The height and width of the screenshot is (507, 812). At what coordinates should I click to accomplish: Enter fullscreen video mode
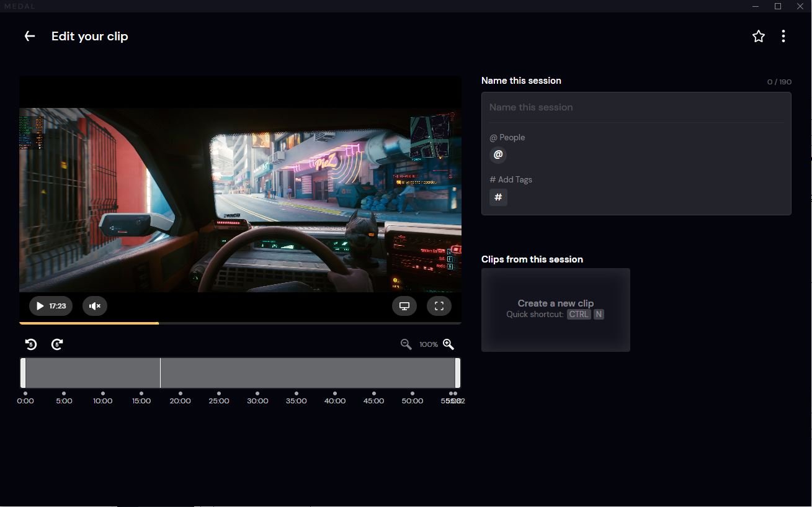coord(439,306)
